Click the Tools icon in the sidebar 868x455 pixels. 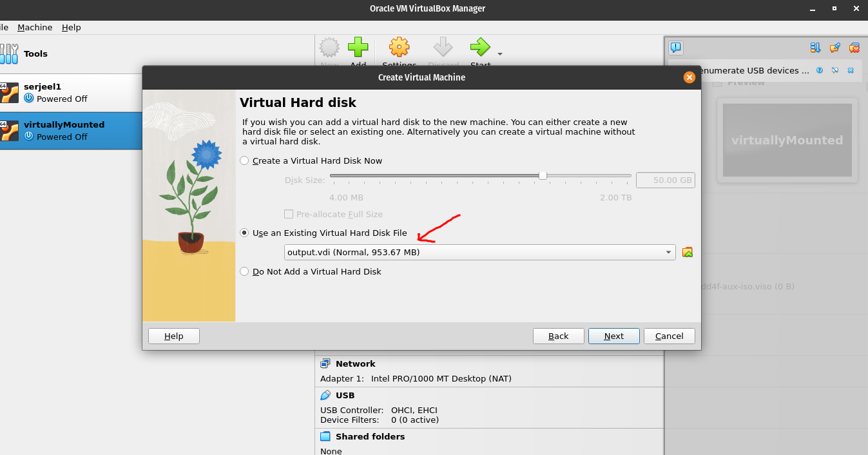9,53
